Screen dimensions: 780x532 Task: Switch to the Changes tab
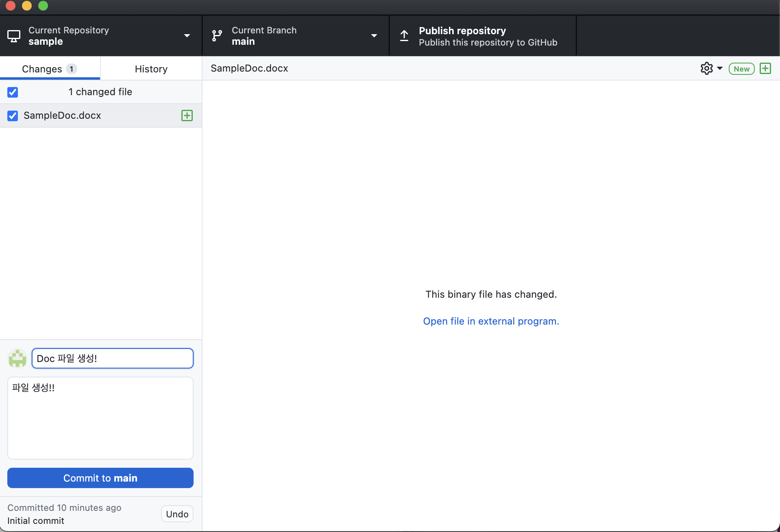[50, 69]
